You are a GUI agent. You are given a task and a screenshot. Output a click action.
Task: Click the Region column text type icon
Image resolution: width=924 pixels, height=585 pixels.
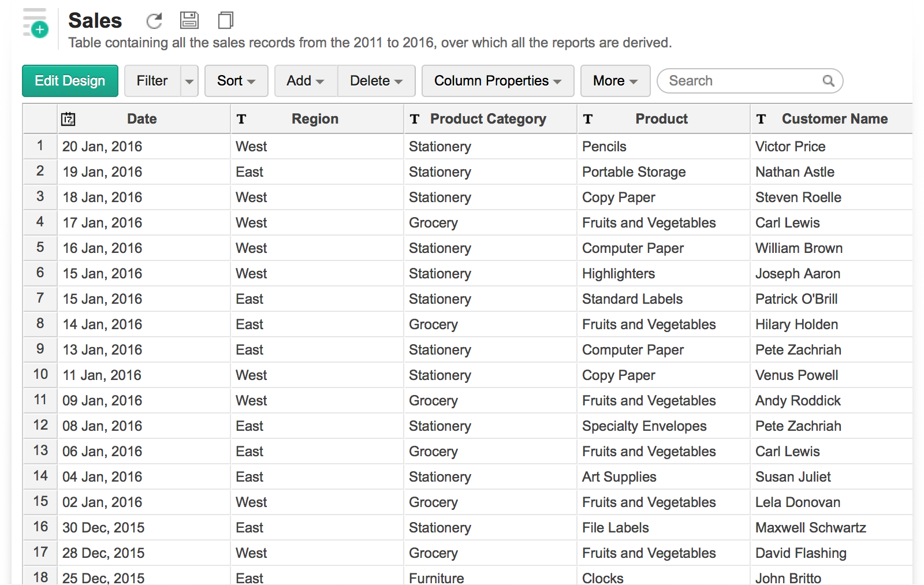click(x=241, y=119)
